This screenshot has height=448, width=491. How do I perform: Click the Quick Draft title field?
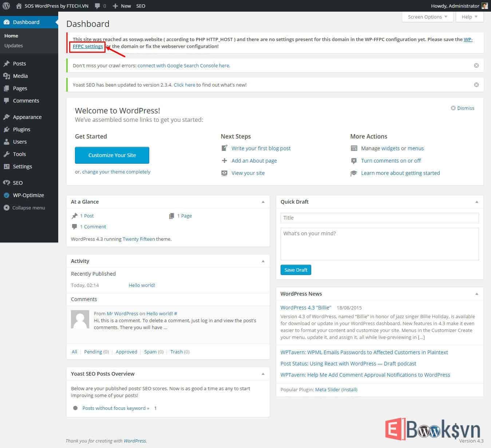(x=379, y=217)
